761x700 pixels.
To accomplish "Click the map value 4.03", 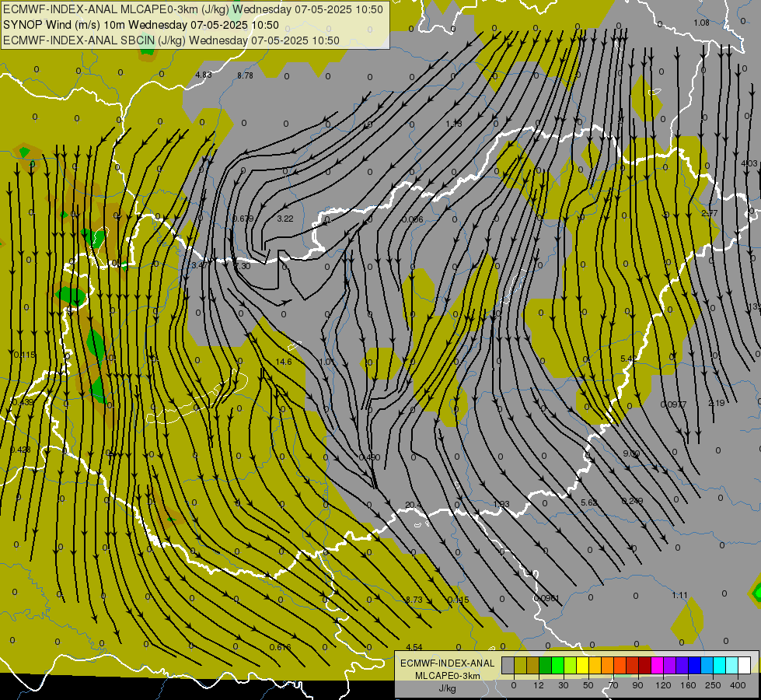I will pyautogui.click(x=749, y=163).
